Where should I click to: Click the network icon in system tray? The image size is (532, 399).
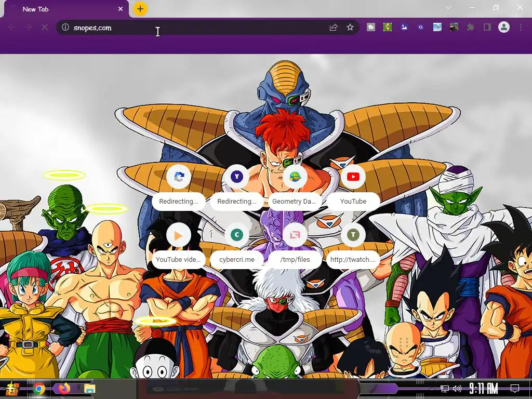click(x=445, y=389)
